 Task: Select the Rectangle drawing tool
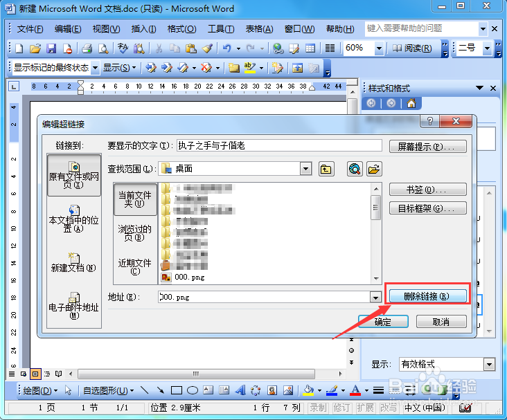pos(176,390)
